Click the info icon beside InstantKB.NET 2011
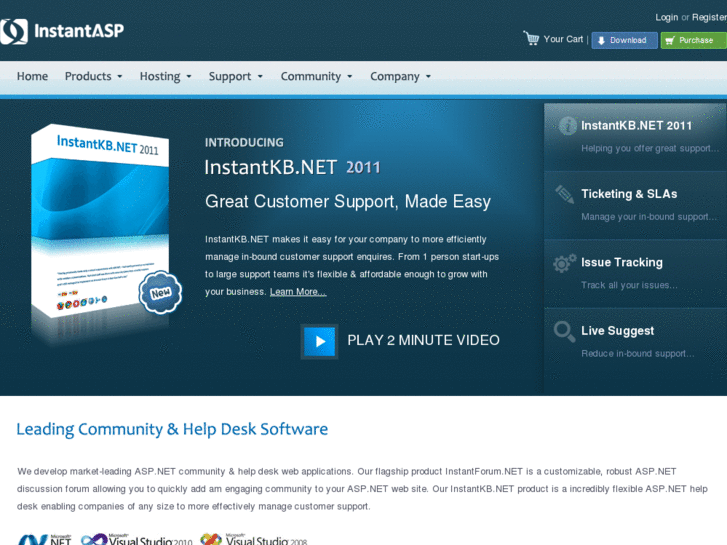 point(568,126)
